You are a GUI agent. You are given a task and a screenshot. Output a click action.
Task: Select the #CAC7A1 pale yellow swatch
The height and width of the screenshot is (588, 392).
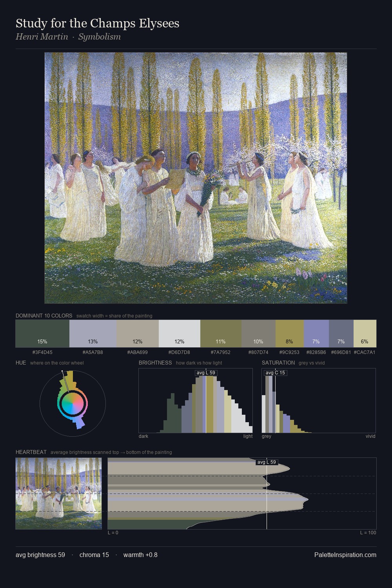[x=365, y=334]
